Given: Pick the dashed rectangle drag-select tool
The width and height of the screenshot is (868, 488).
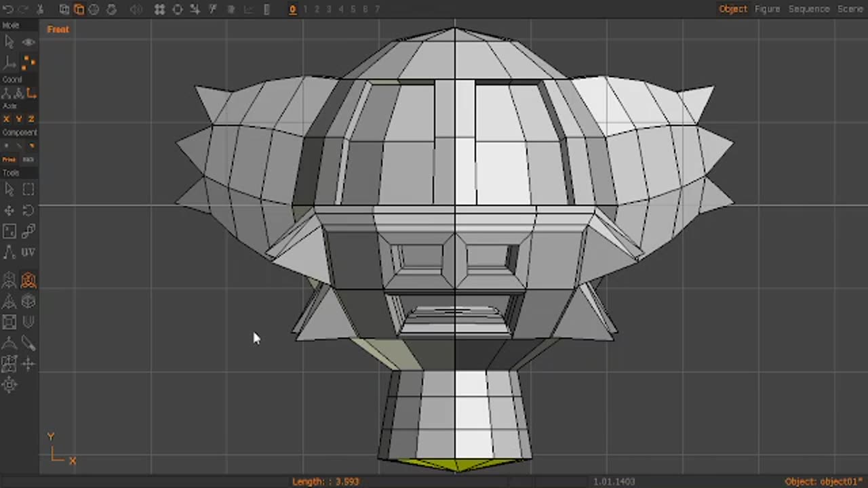Looking at the screenshot, I should [28, 189].
